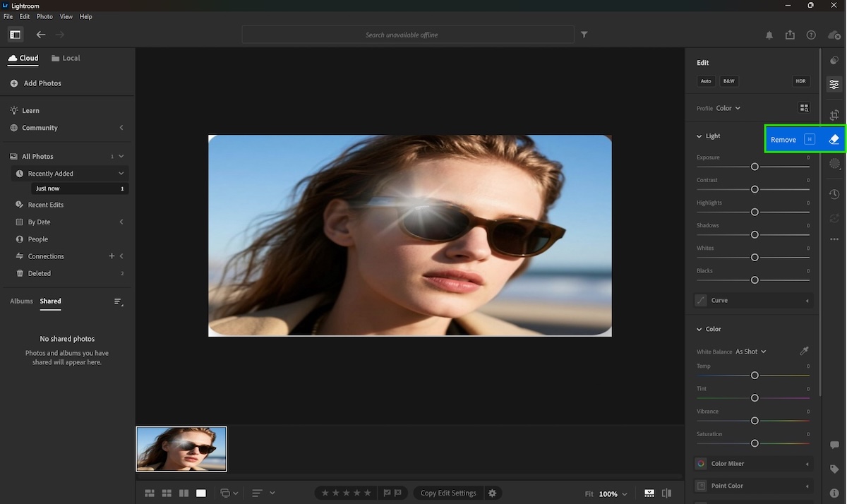Switch to square grid view
Image resolution: width=847 pixels, height=504 pixels.
click(167, 493)
